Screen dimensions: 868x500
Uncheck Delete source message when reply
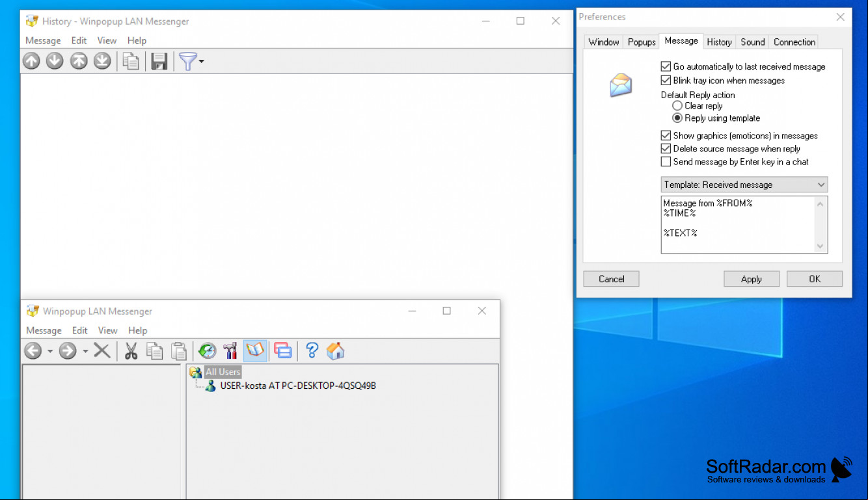pyautogui.click(x=666, y=149)
